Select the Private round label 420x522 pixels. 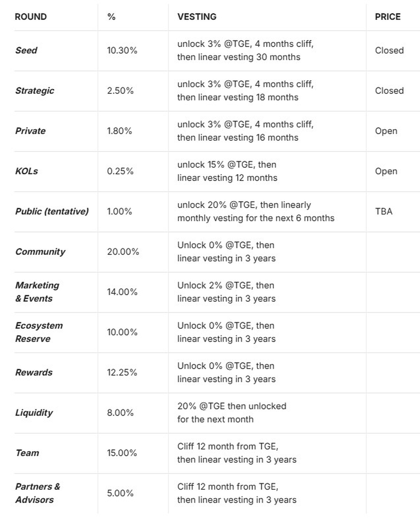[x=30, y=131]
